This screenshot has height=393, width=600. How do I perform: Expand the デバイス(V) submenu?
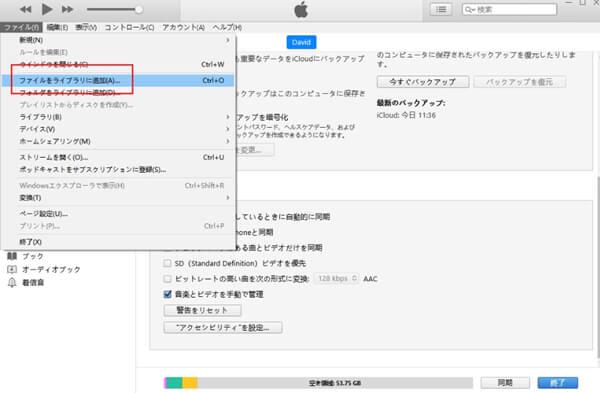[119, 129]
